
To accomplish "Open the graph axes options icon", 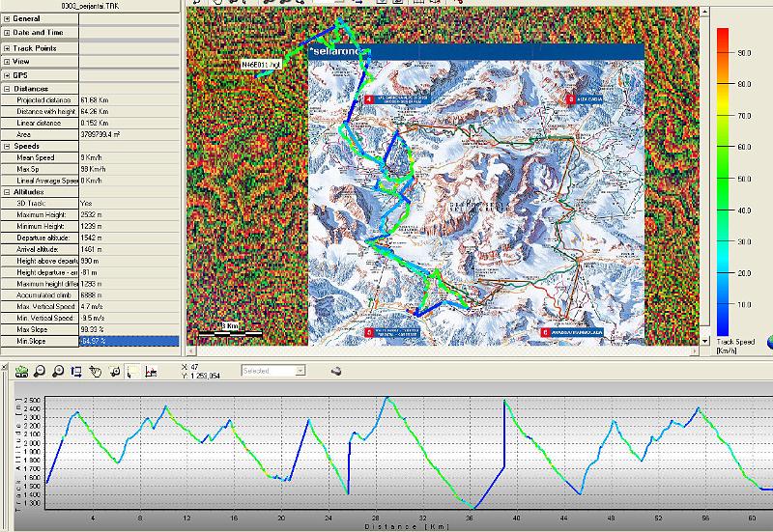I will tap(151, 372).
